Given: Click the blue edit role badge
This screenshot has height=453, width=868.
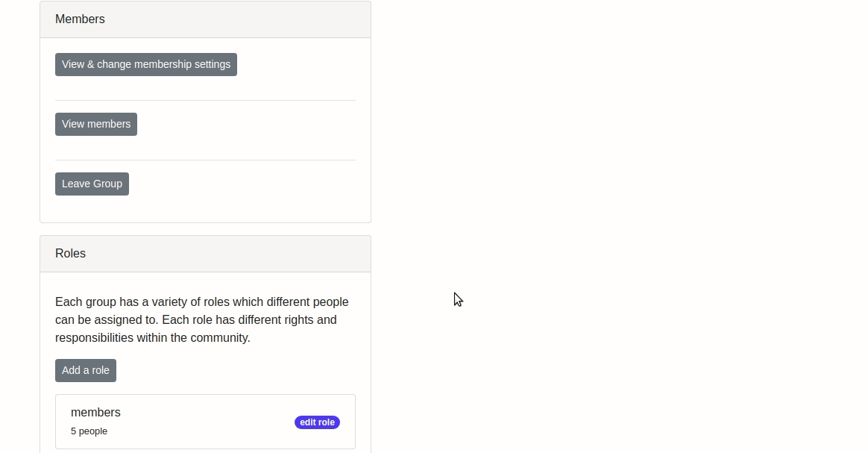Looking at the screenshot, I should click(317, 422).
